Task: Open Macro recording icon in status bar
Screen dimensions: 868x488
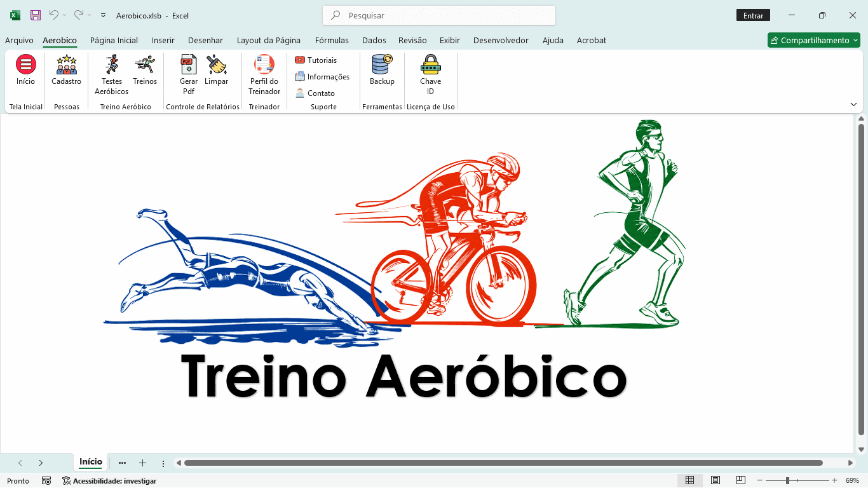Action: tap(46, 481)
